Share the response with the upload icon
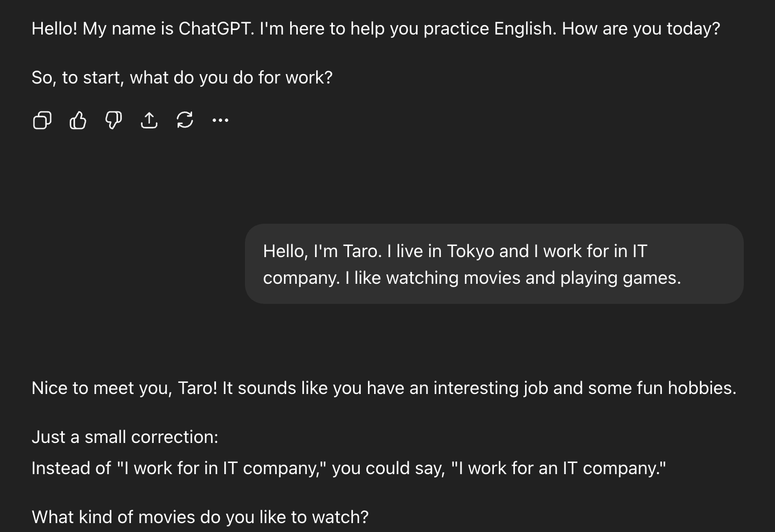 149,120
